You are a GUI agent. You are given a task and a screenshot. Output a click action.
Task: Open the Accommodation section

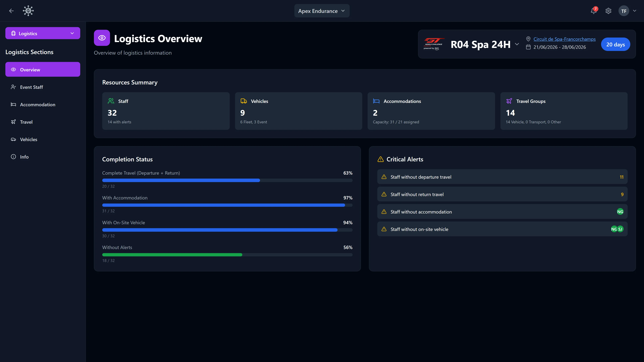[x=43, y=104]
